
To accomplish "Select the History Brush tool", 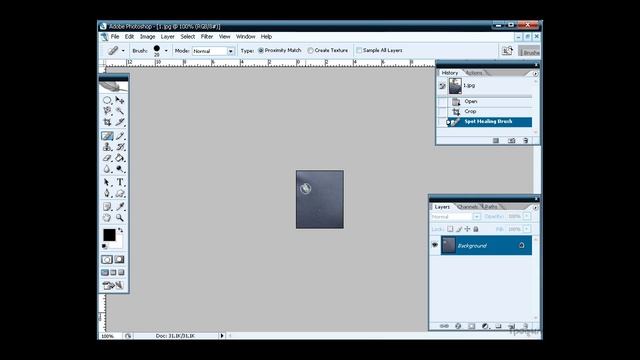I will click(x=120, y=147).
